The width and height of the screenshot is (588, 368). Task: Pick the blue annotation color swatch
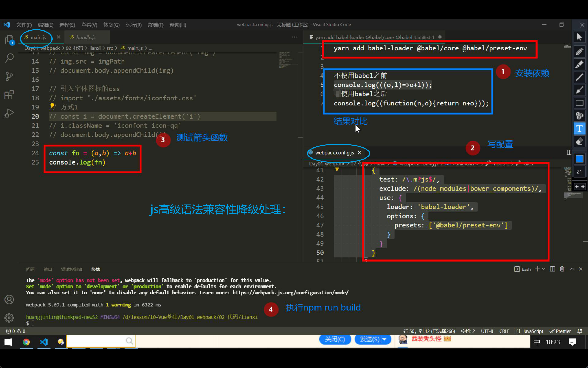pyautogui.click(x=579, y=159)
